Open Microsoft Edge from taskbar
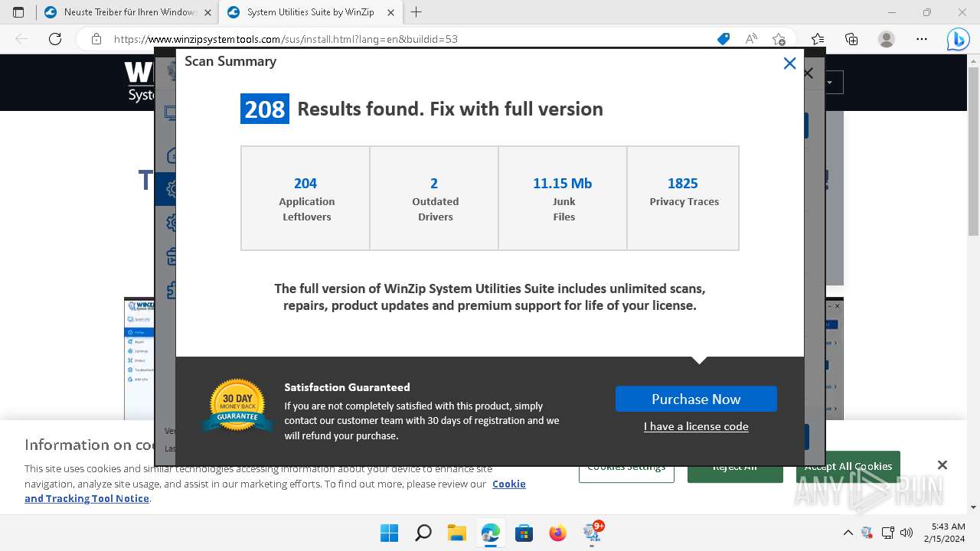Screen dimensions: 980x551 490,533
